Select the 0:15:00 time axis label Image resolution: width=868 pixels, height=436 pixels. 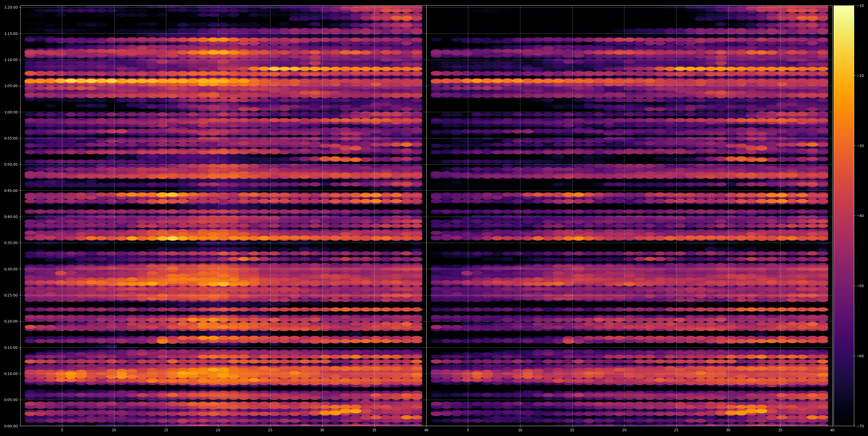click(x=11, y=348)
